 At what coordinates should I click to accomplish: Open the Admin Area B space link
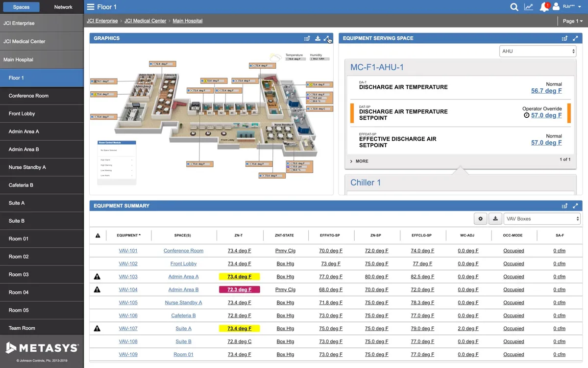tap(183, 289)
